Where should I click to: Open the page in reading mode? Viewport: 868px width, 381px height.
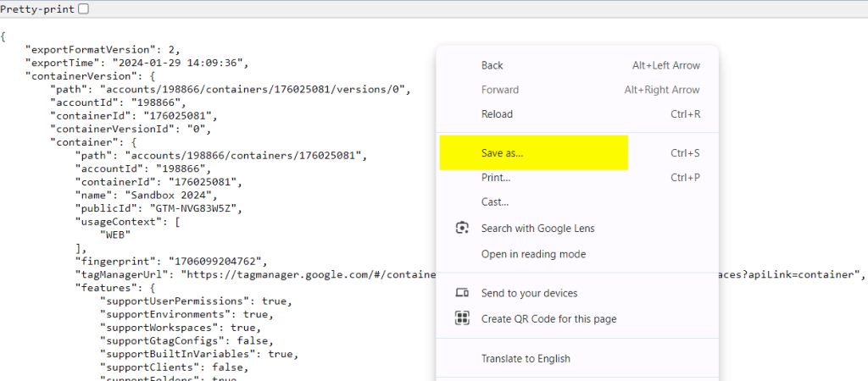click(x=533, y=254)
